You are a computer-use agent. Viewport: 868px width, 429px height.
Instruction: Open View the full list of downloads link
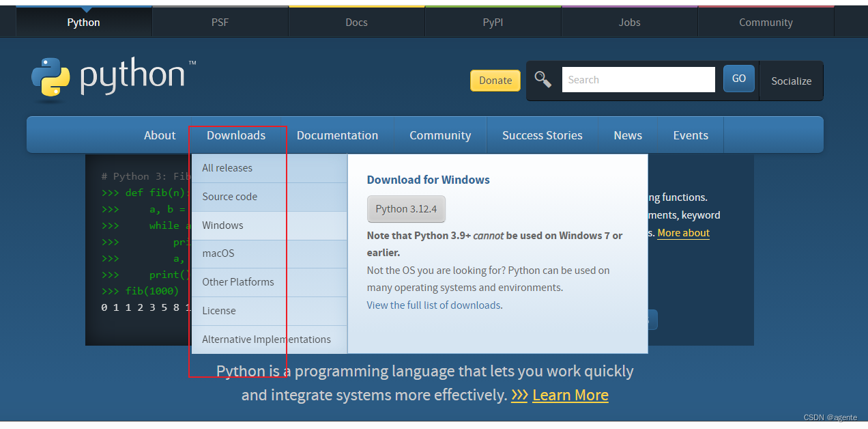pos(434,305)
